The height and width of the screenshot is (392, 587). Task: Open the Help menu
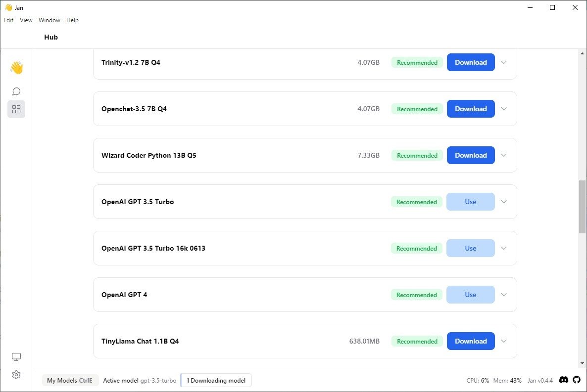(72, 20)
